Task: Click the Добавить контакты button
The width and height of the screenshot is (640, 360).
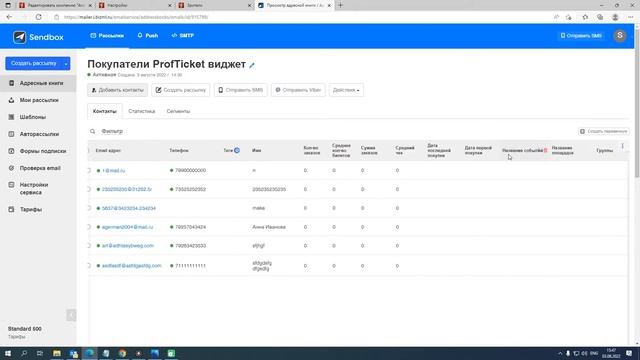Action: (118, 90)
